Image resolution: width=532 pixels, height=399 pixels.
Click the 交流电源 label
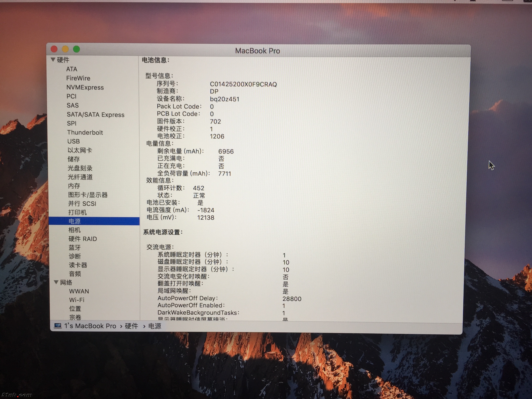[x=160, y=247]
